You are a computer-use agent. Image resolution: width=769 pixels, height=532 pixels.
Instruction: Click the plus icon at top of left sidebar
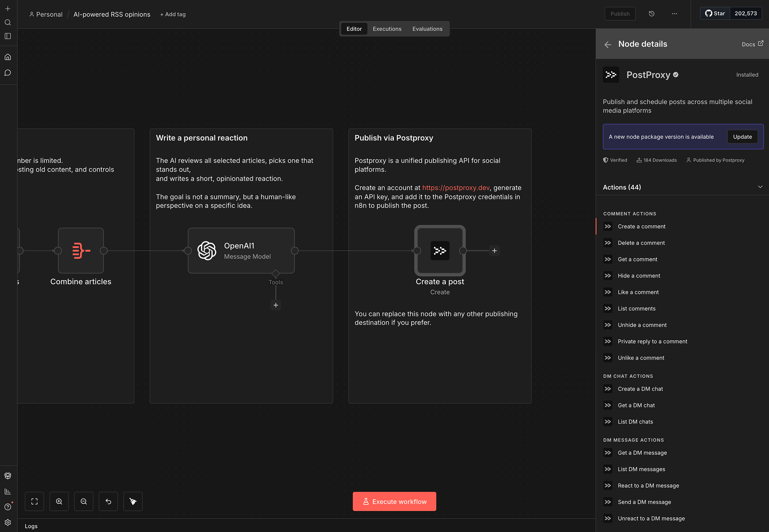(x=8, y=9)
